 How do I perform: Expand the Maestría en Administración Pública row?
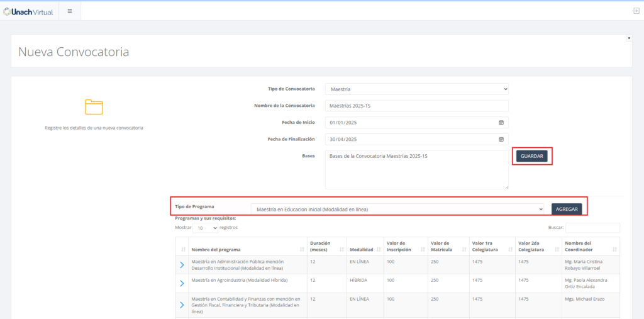(x=182, y=265)
